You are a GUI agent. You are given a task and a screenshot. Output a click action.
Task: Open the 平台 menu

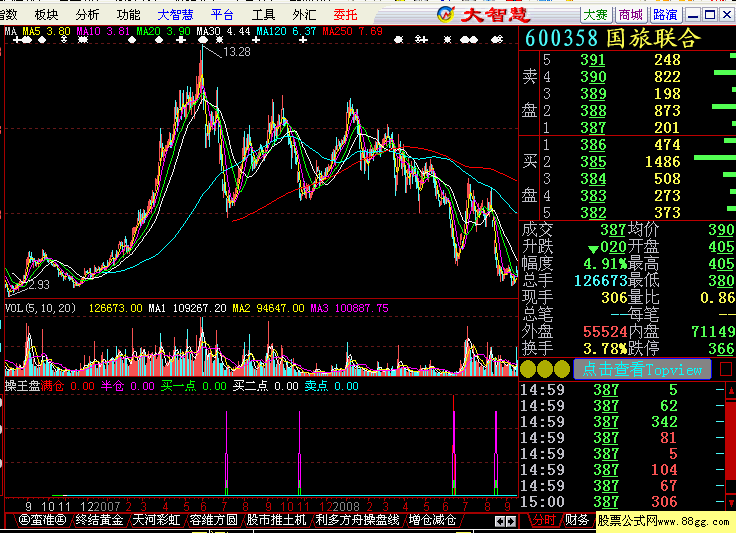coord(222,15)
